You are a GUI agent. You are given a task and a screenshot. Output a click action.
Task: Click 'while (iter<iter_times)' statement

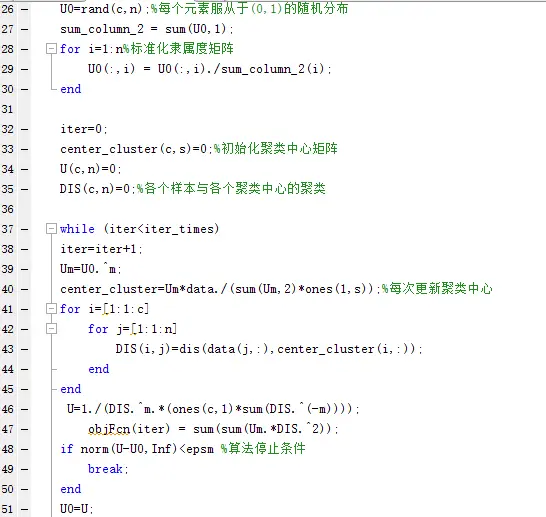pos(140,229)
